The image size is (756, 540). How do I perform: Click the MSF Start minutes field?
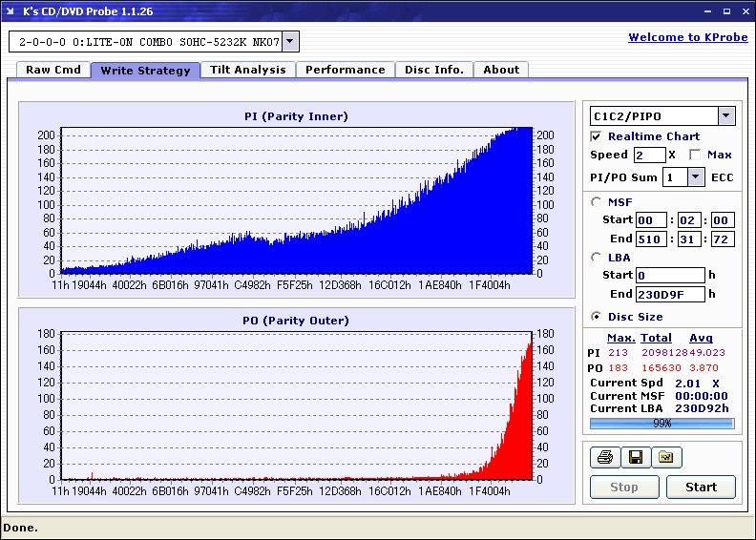tap(651, 220)
